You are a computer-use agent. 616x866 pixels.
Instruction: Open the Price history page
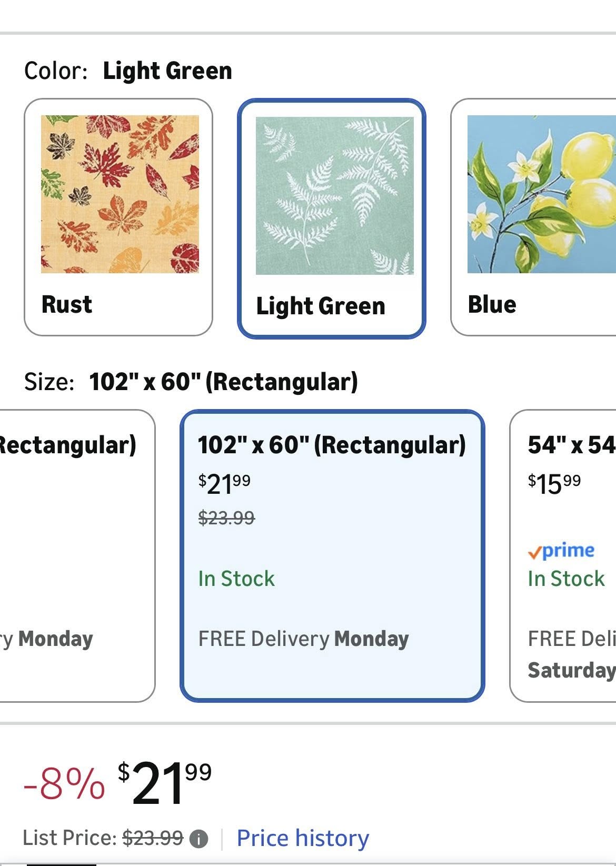click(x=303, y=837)
